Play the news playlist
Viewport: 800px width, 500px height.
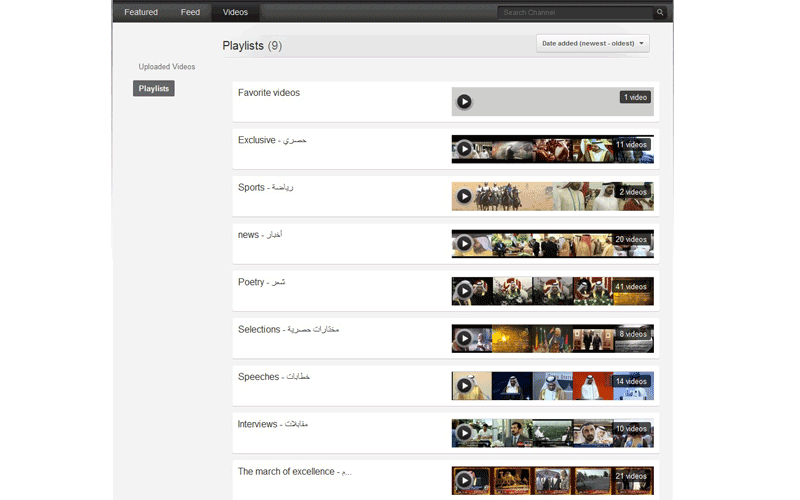tap(464, 244)
